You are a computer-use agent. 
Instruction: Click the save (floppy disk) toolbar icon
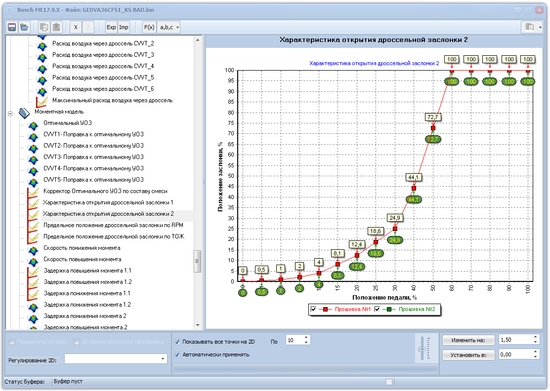tap(12, 27)
